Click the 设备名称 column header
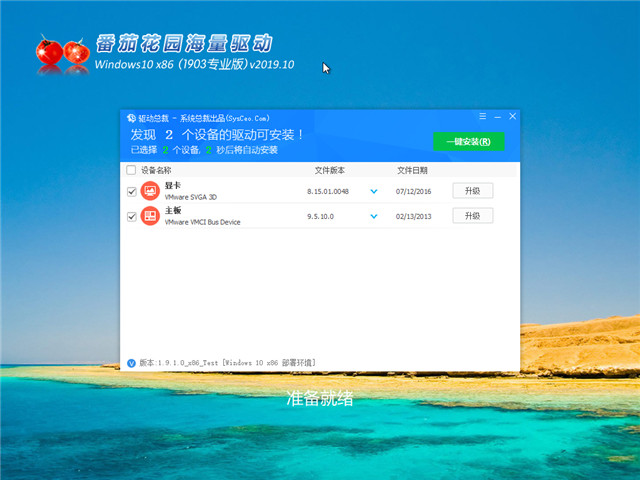 click(156, 170)
